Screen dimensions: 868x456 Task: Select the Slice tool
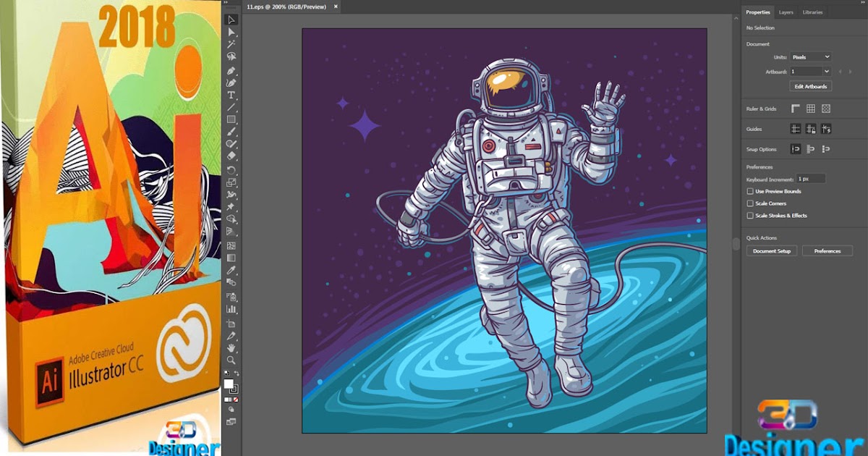[x=231, y=336]
